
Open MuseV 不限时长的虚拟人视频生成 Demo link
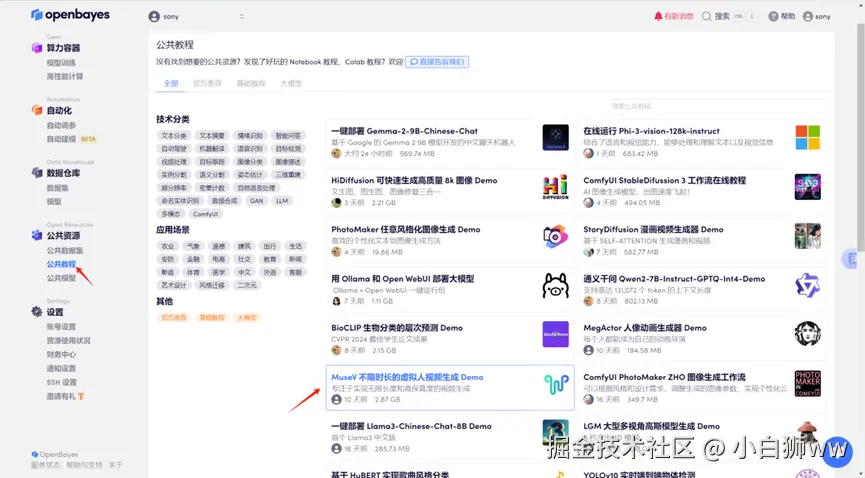(407, 378)
